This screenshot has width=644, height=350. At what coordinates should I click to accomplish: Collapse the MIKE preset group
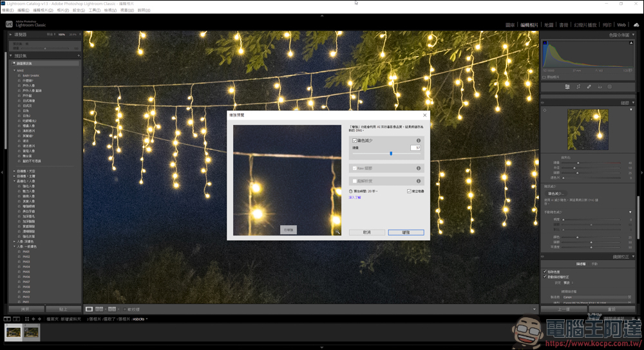tap(14, 71)
